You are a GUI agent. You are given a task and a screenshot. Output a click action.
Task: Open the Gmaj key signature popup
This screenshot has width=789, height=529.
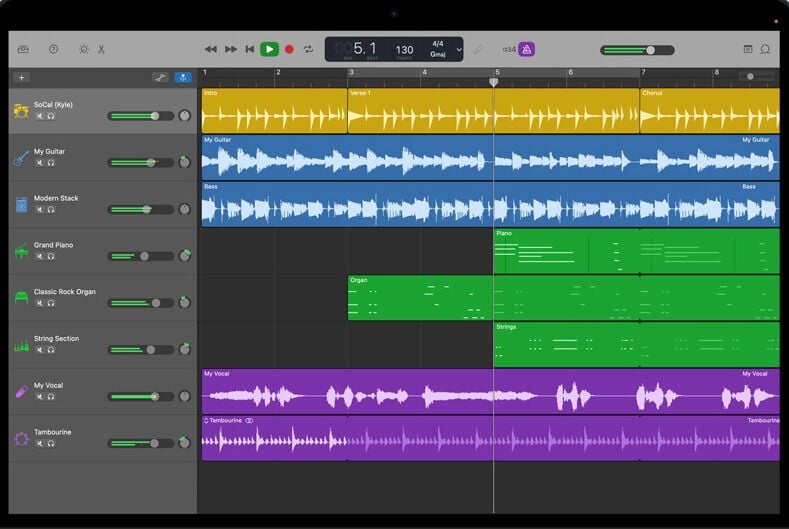pyautogui.click(x=438, y=54)
